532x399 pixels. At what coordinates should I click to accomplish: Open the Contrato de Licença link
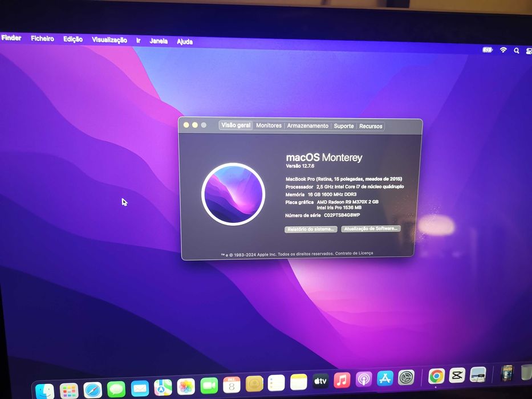point(354,253)
